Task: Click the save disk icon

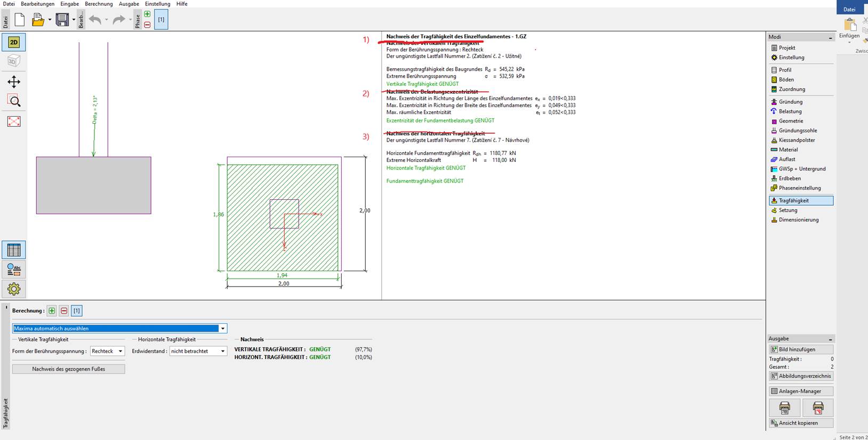Action: tap(62, 20)
